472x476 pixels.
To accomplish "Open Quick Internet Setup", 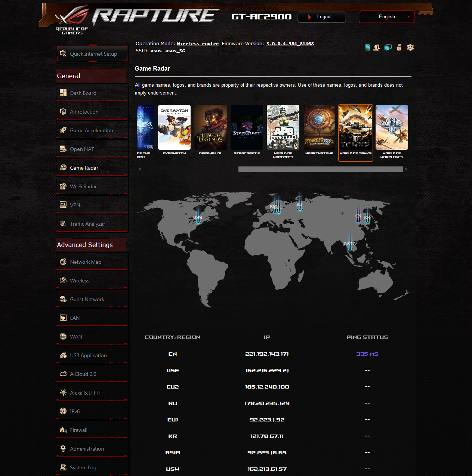I will (x=92, y=54).
